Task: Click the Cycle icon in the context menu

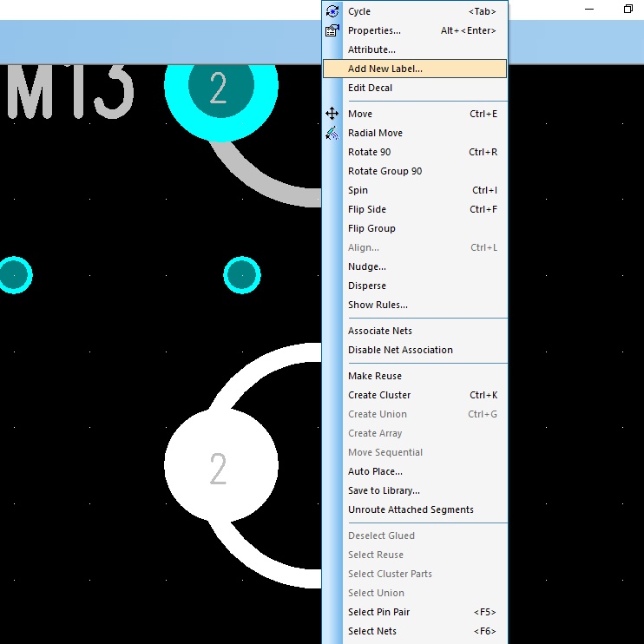Action: click(332, 11)
